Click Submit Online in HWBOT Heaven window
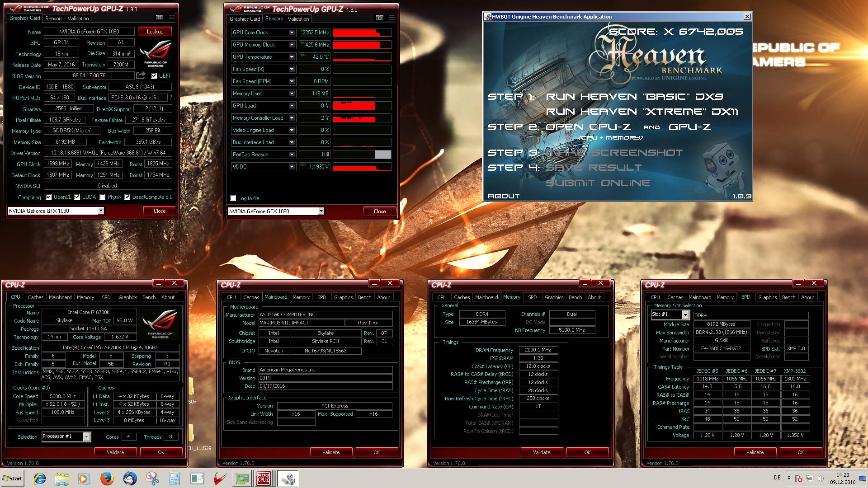 click(598, 183)
